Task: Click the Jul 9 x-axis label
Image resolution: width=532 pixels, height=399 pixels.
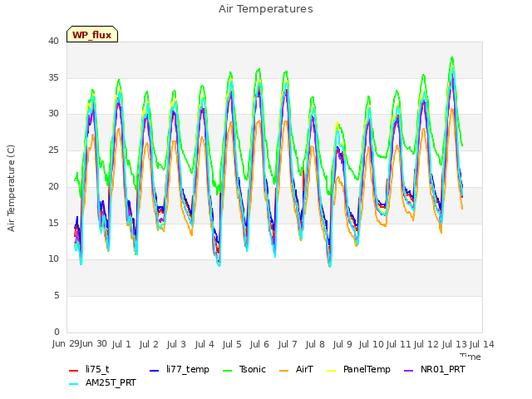Action: pyautogui.click(x=342, y=344)
